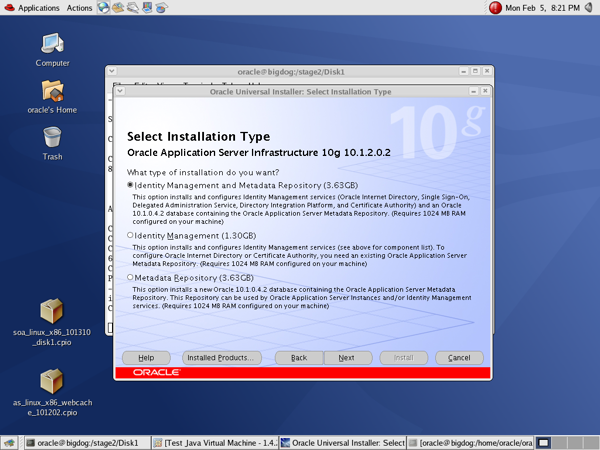
Task: Click terminal title bar oracle@bigdog:/stage2/Disk1
Action: tap(291, 72)
